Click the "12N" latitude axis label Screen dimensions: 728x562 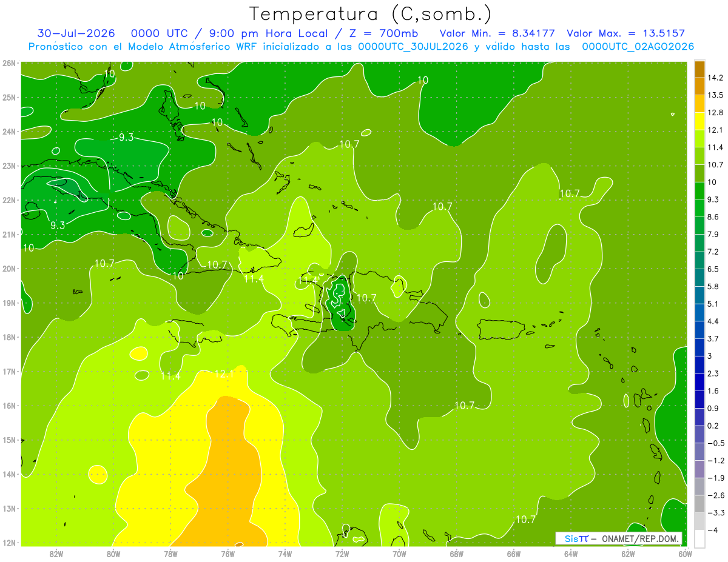point(9,543)
